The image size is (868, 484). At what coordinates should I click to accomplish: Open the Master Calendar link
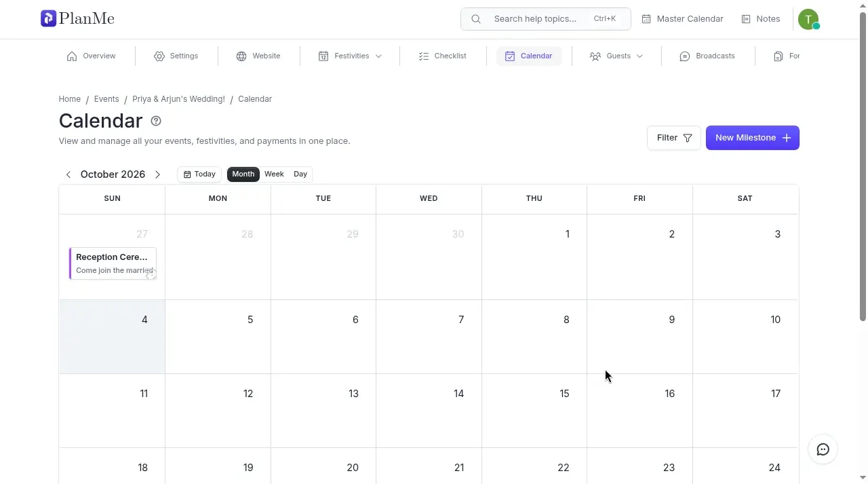click(683, 19)
